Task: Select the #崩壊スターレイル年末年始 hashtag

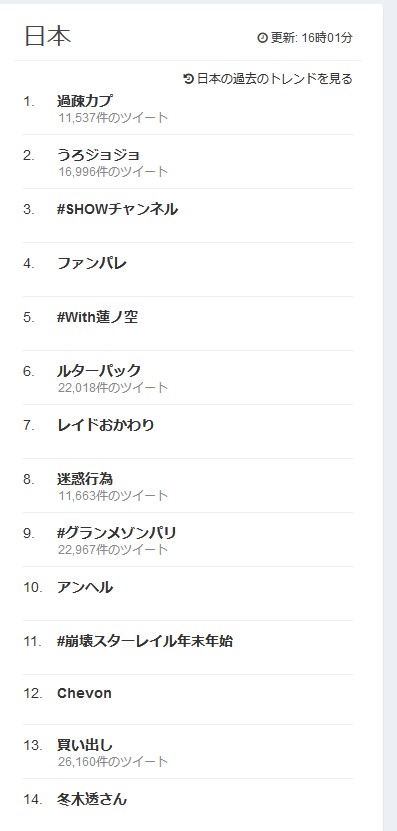Action: 145,641
